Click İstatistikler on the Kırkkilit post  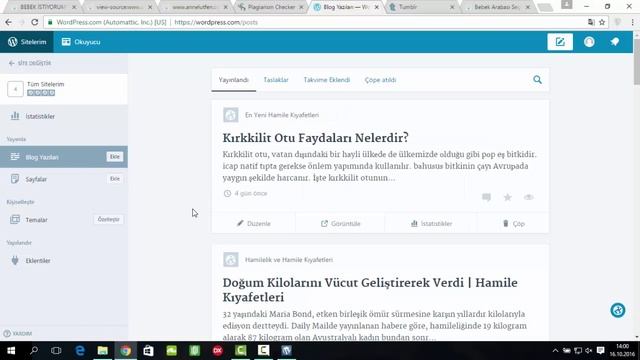tap(431, 223)
